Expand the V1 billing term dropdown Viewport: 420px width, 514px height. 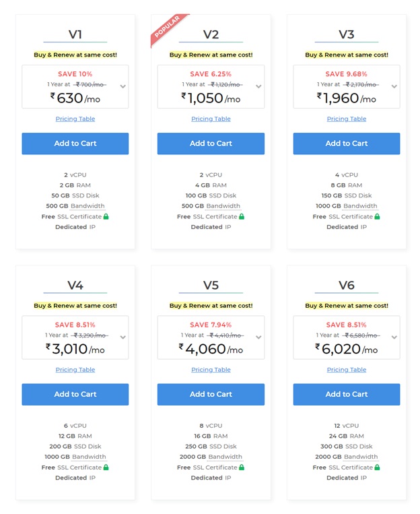click(123, 86)
